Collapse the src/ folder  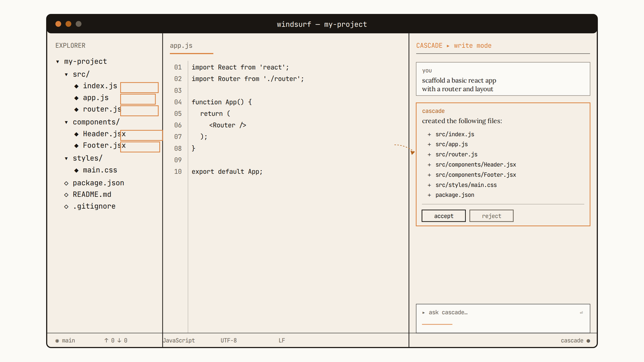tap(77, 75)
